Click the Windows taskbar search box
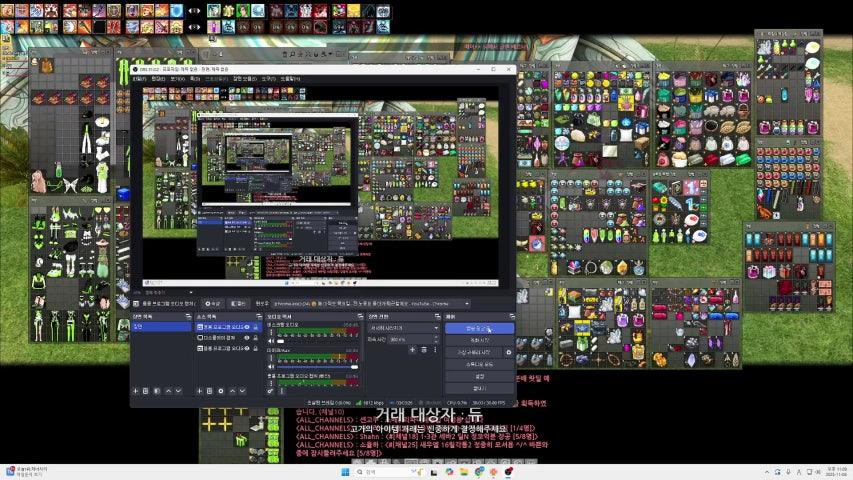The width and height of the screenshot is (853, 480). pyautogui.click(x=372, y=471)
